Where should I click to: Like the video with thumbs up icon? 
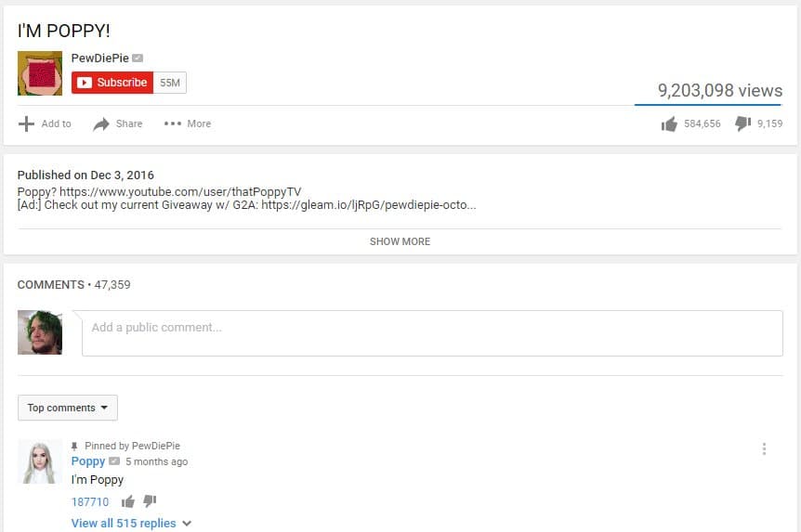(669, 123)
